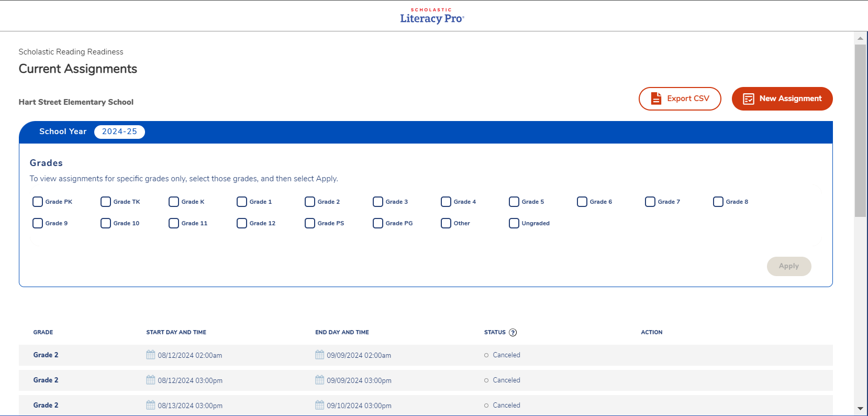Tick the Grade 2 filter checkbox

coord(310,202)
